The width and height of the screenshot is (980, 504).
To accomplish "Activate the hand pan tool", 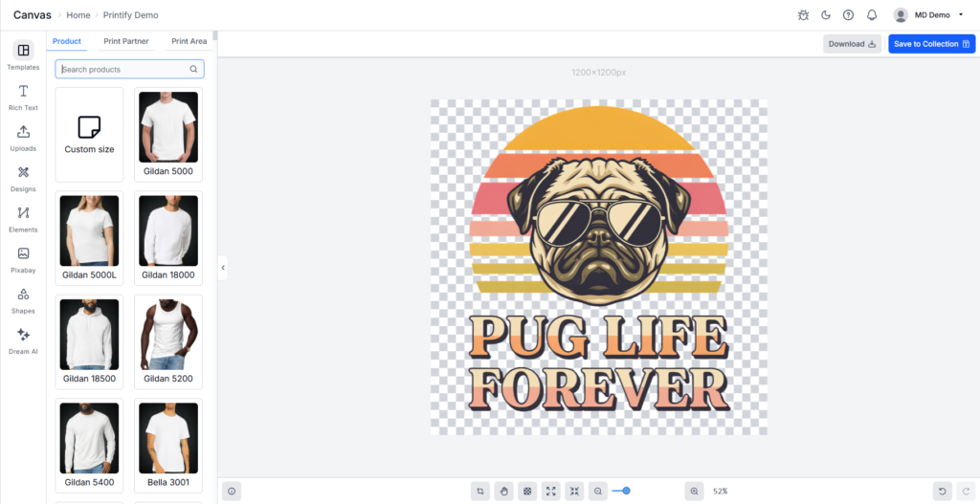I will [x=503, y=491].
